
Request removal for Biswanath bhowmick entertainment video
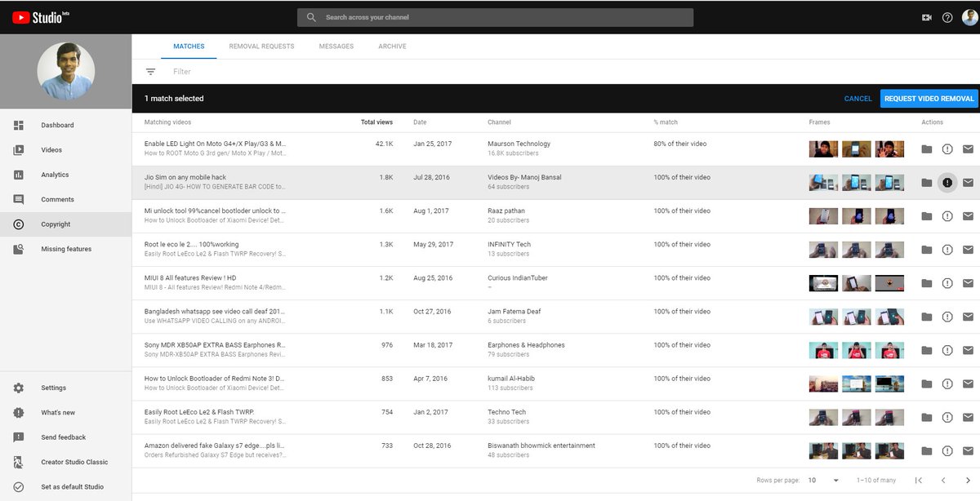[947, 450]
